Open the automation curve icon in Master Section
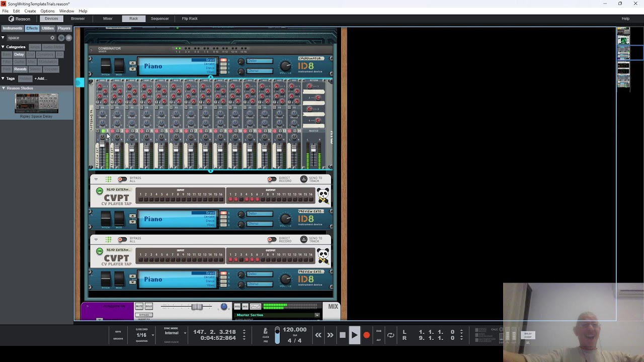The height and width of the screenshot is (362, 644). tap(256, 306)
